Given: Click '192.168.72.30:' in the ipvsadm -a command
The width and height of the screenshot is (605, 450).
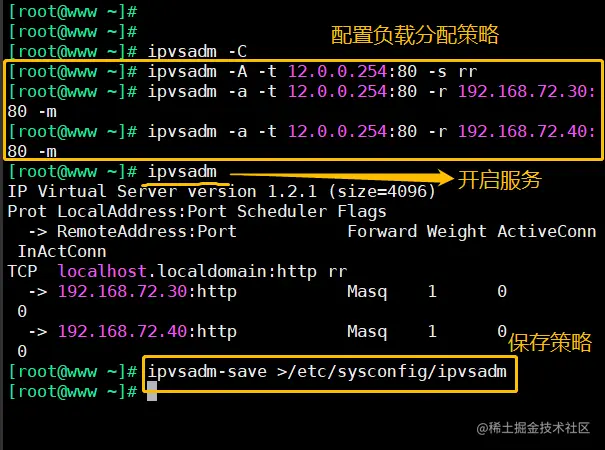Looking at the screenshot, I should coord(527,91).
